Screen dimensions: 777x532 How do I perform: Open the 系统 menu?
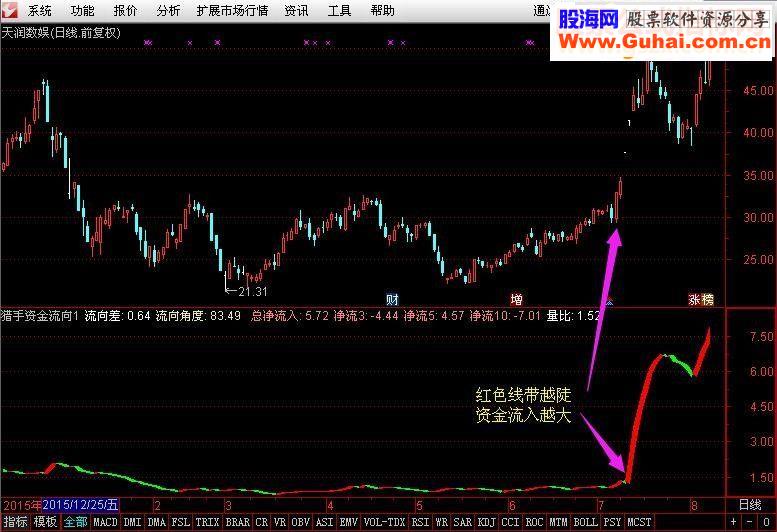coord(39,10)
